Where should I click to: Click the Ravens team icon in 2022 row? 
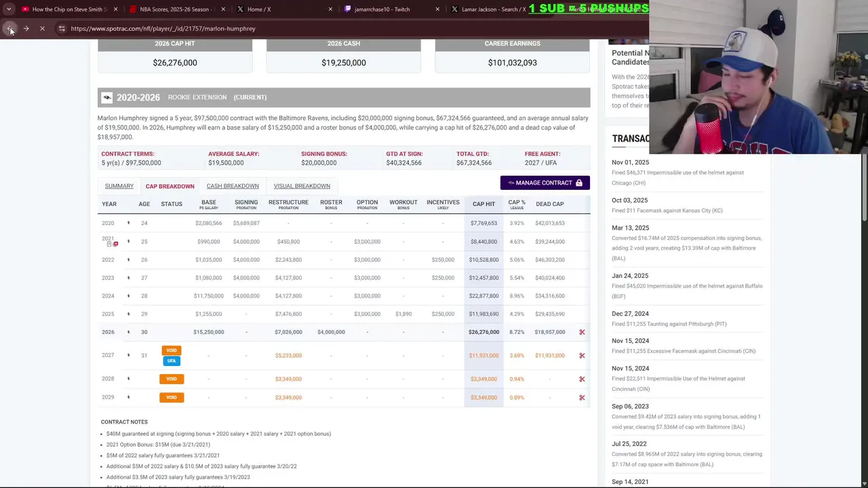click(x=128, y=260)
